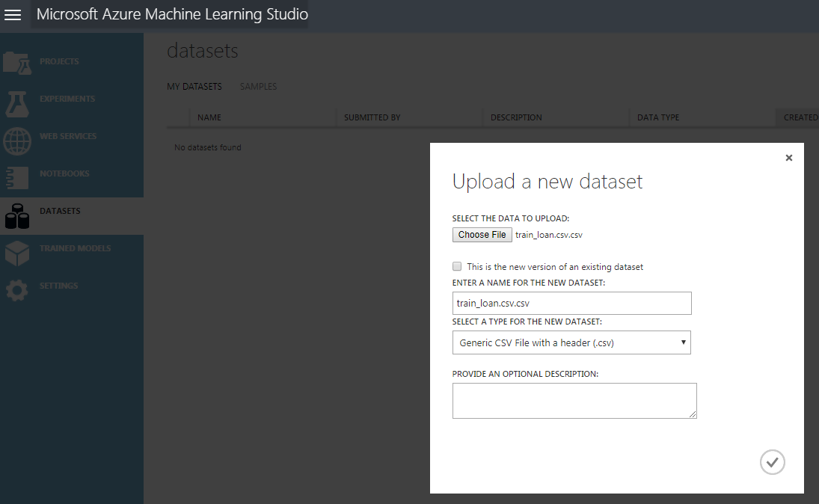Image resolution: width=819 pixels, height=504 pixels.
Task: Sort by the Name column header
Action: [209, 117]
